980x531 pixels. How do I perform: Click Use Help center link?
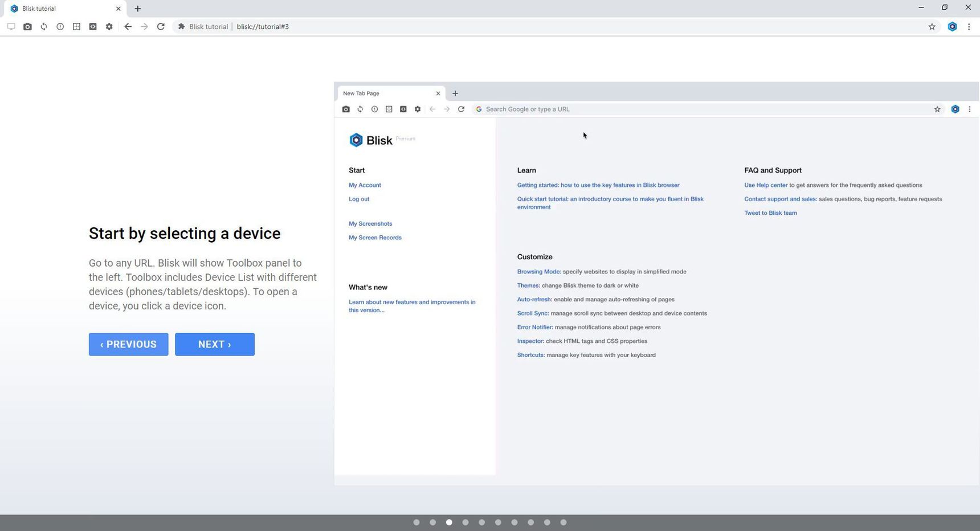[x=766, y=185]
